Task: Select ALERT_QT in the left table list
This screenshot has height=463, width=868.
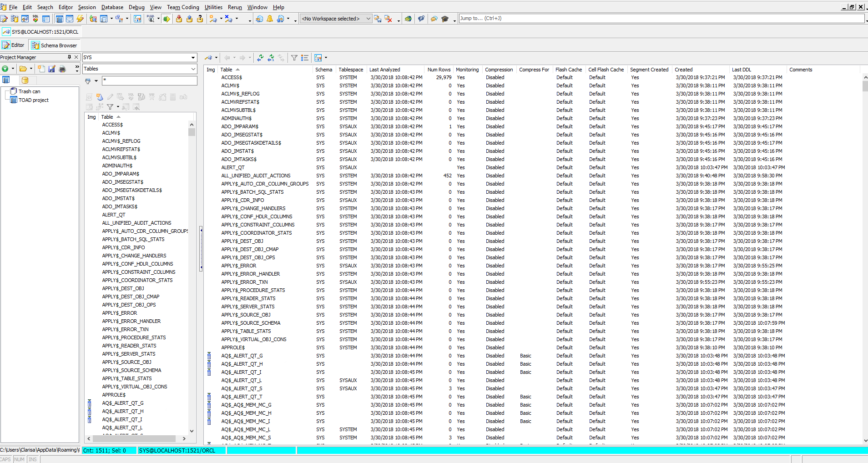Action: [x=114, y=215]
